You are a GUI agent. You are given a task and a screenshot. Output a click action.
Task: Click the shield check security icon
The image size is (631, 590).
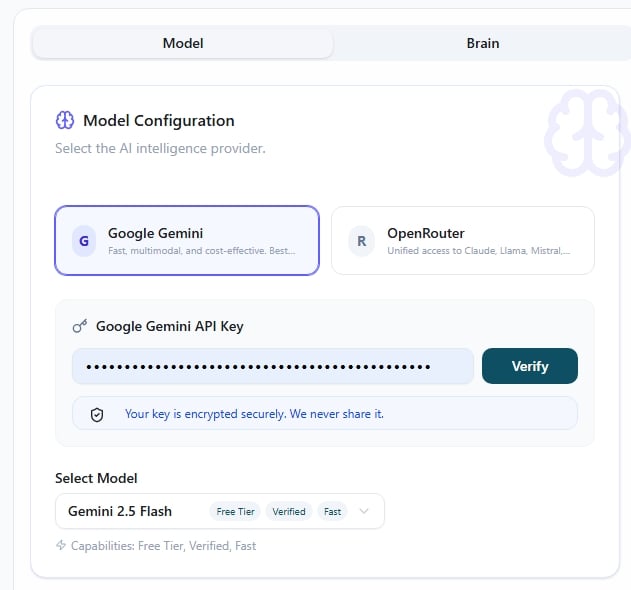click(97, 415)
